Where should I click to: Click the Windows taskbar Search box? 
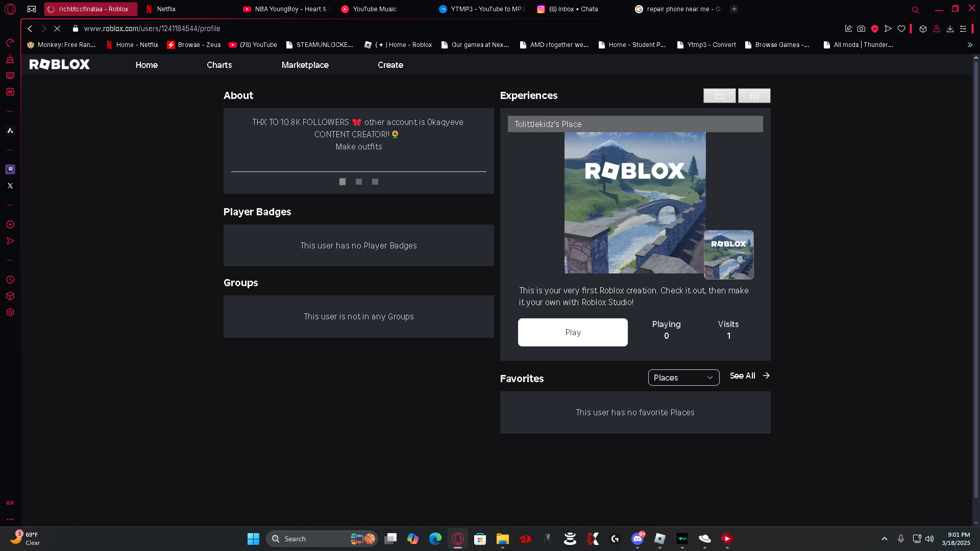(x=322, y=539)
